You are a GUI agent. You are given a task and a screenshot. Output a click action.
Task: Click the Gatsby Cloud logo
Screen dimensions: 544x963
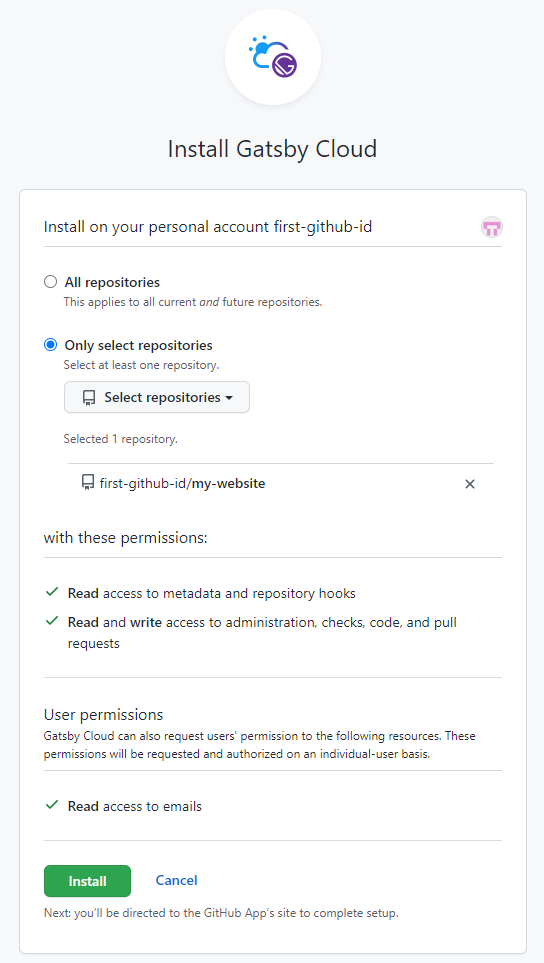coord(273,57)
